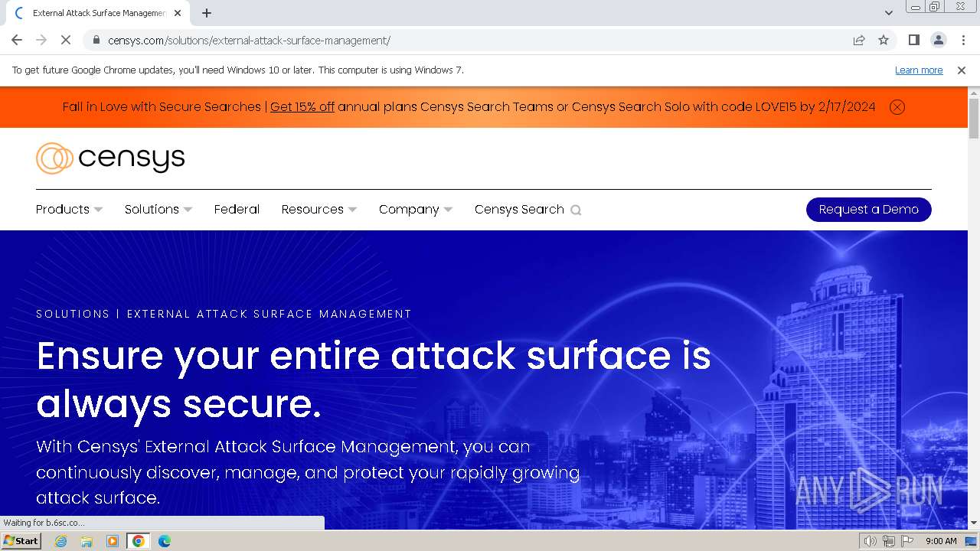Follow the Get 15% off link
The height and width of the screenshot is (551, 980).
point(302,107)
